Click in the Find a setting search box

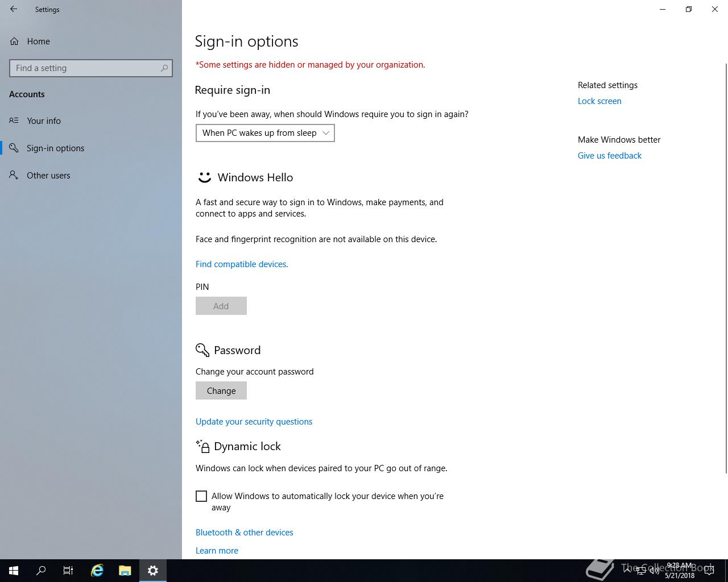click(x=91, y=68)
